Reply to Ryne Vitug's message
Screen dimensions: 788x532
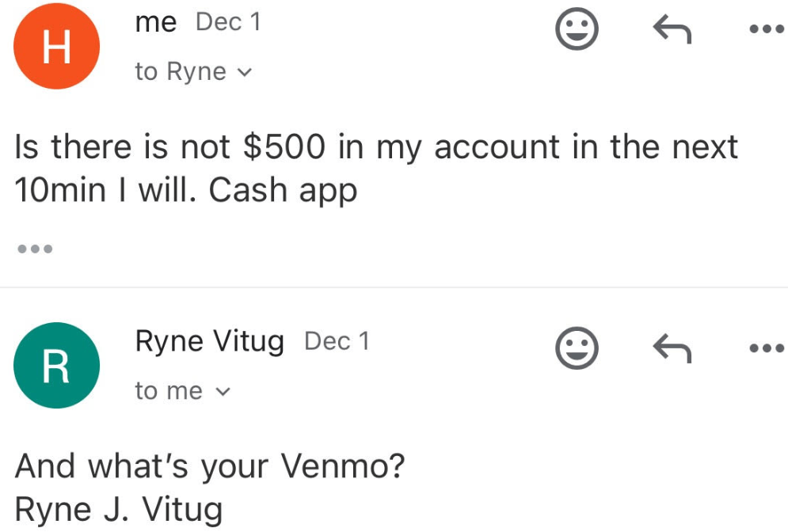pyautogui.click(x=672, y=348)
